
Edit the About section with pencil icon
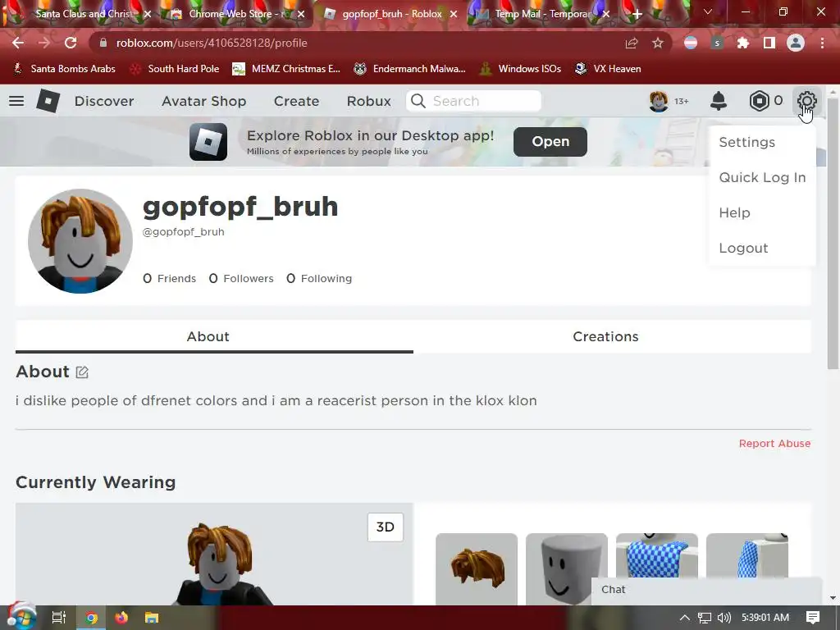(x=82, y=372)
